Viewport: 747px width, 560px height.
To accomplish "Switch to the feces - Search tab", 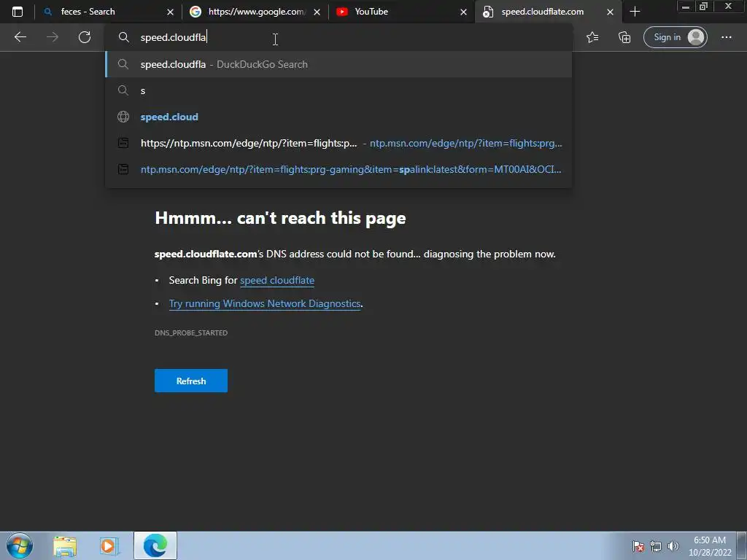I will tap(108, 12).
